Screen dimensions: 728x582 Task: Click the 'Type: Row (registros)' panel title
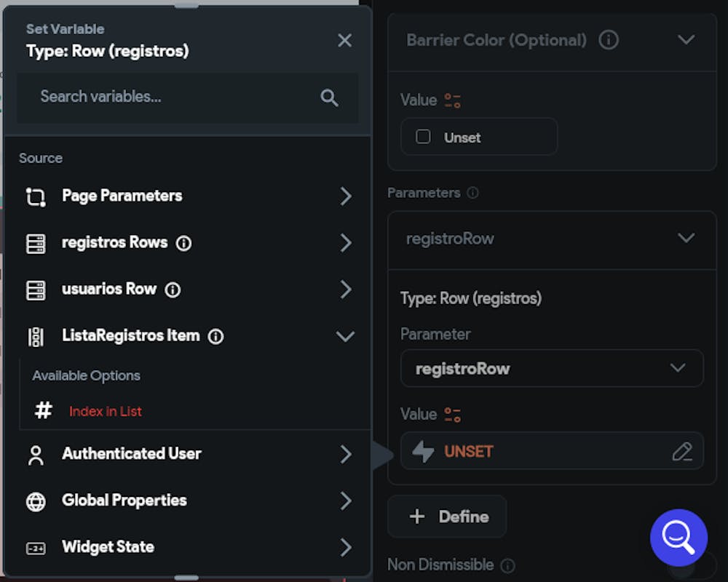click(108, 51)
